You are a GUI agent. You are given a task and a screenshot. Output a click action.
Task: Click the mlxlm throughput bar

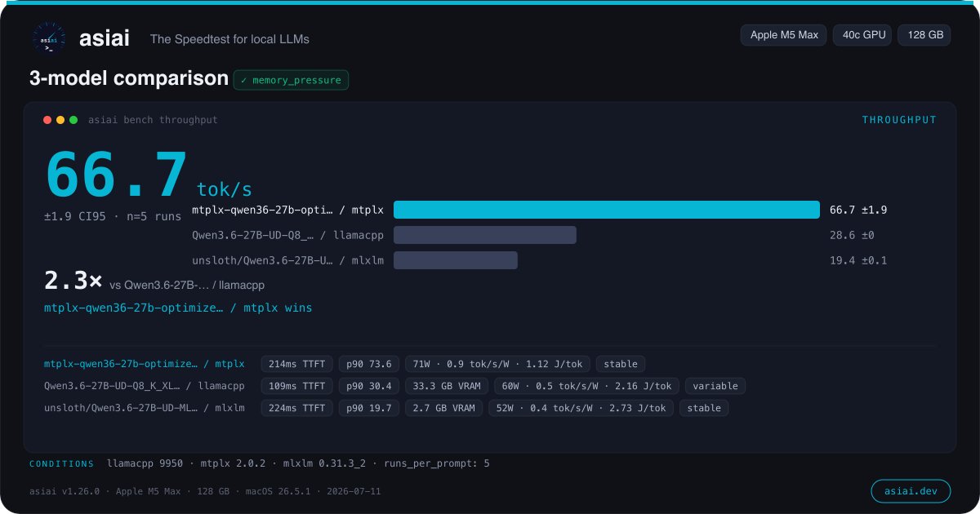point(456,260)
